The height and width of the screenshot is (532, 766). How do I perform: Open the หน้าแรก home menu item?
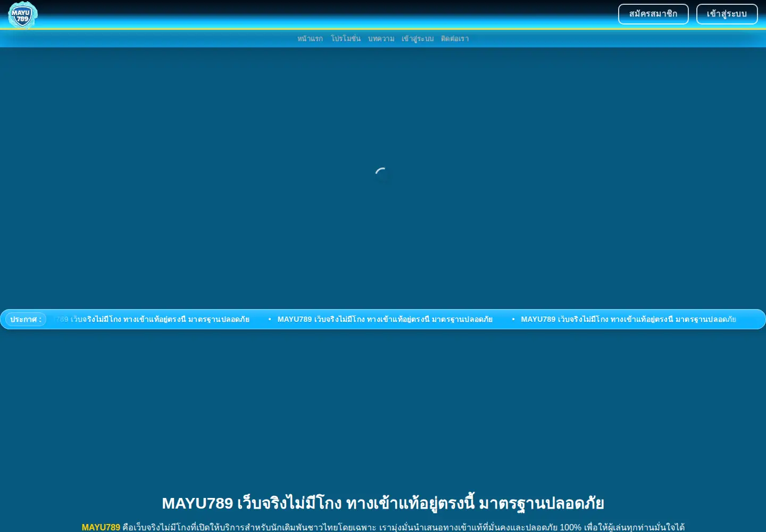click(310, 38)
